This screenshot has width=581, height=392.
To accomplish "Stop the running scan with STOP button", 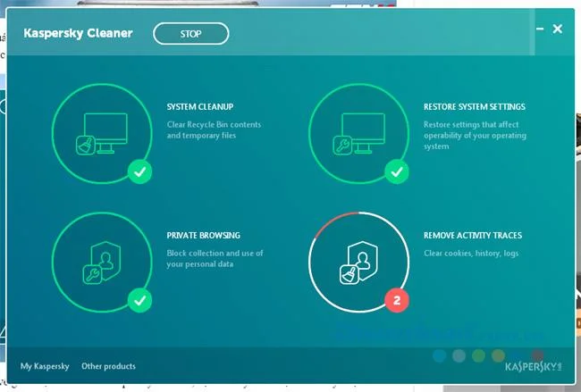I will pos(190,34).
